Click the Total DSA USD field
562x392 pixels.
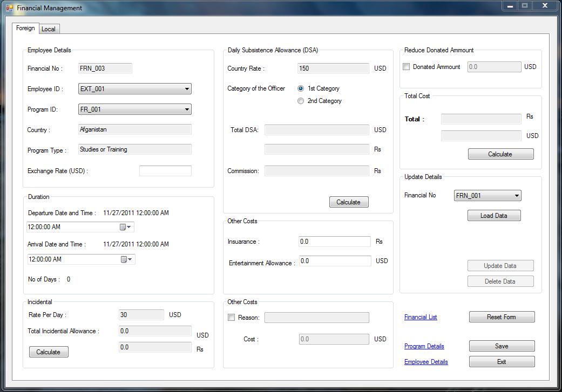[316, 130]
